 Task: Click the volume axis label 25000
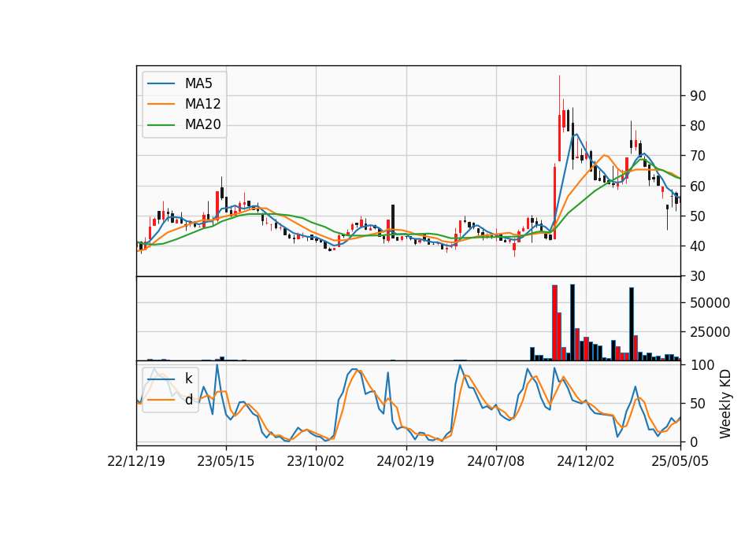click(x=710, y=332)
